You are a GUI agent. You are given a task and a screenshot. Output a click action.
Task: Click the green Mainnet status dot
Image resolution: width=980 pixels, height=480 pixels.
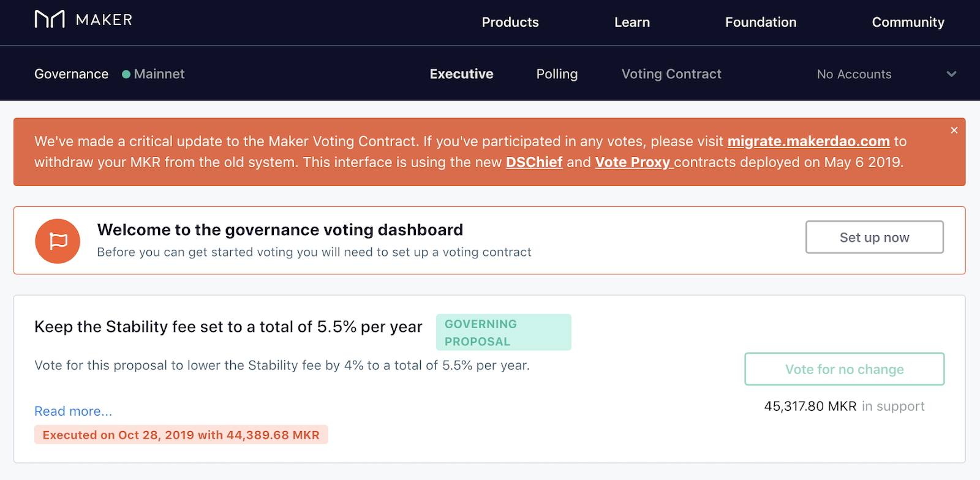click(x=126, y=74)
